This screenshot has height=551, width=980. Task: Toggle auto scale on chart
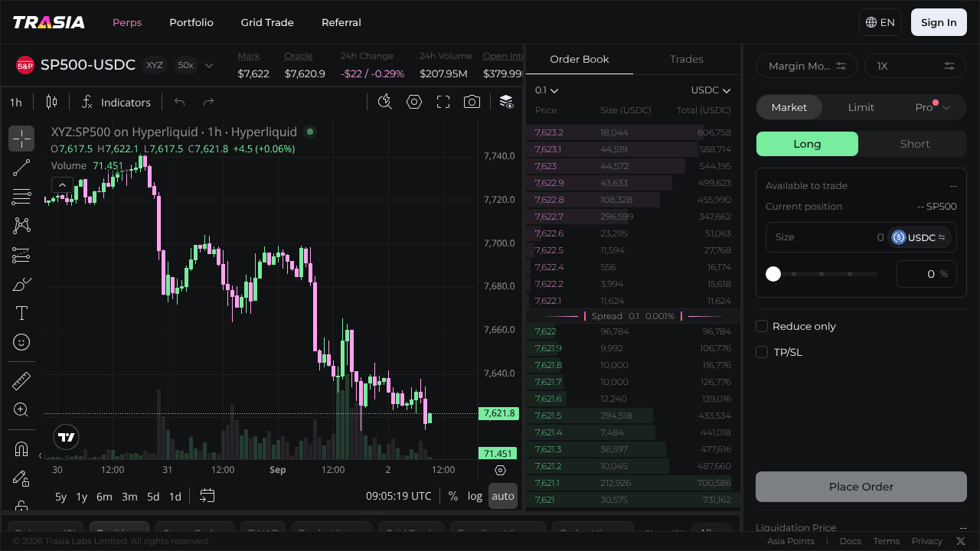click(503, 496)
